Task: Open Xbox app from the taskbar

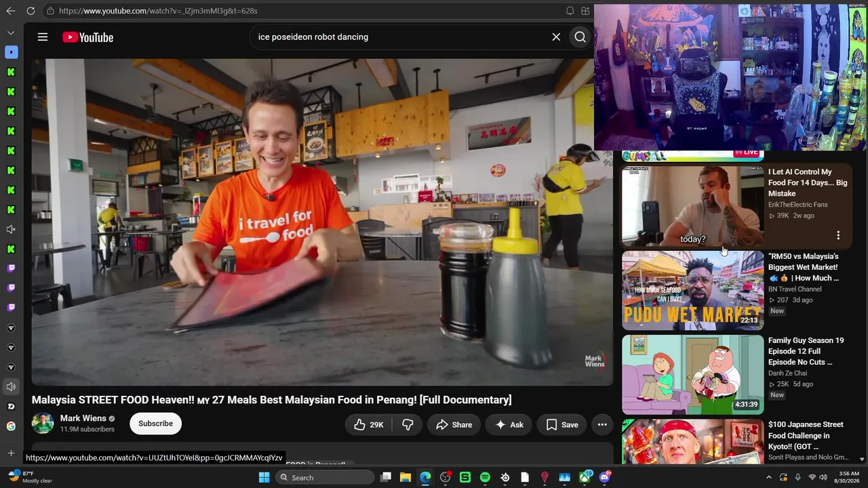Action: click(x=584, y=478)
